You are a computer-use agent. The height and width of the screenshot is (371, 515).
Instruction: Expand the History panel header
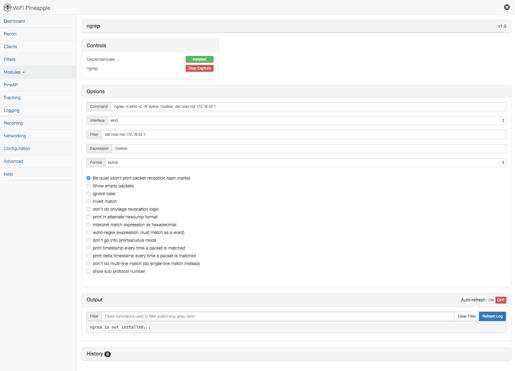pyautogui.click(x=296, y=354)
